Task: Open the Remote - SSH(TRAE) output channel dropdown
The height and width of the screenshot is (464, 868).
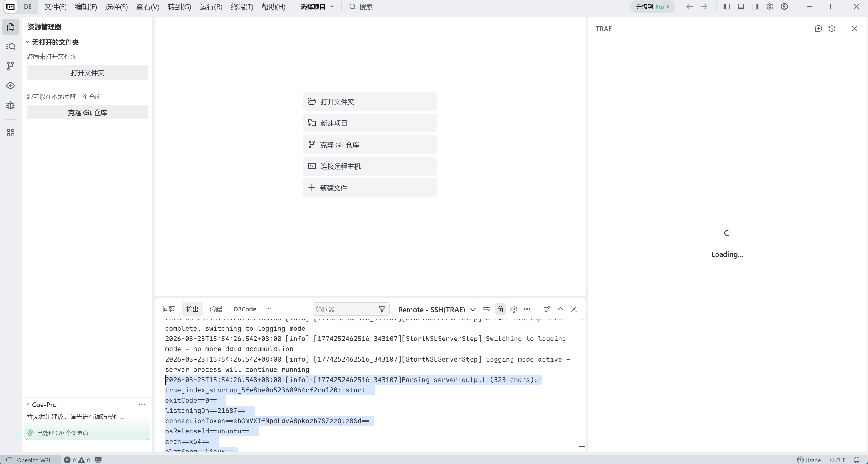Action: click(x=436, y=309)
